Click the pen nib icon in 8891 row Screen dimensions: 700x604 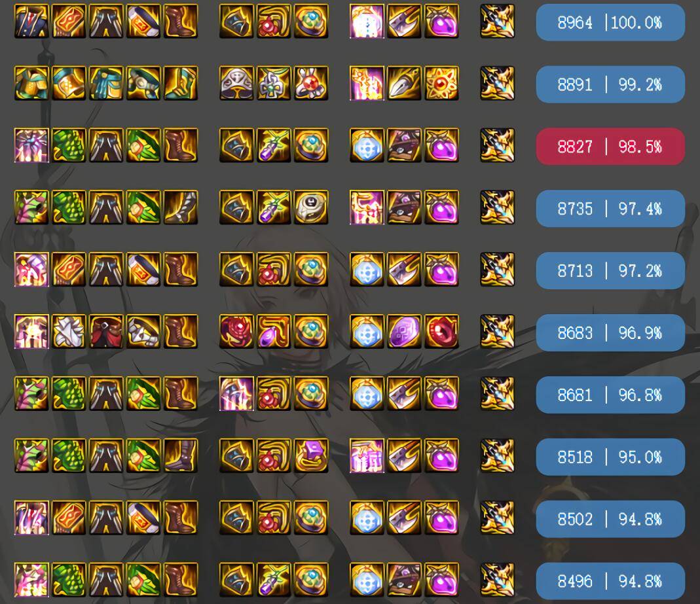[x=404, y=83]
